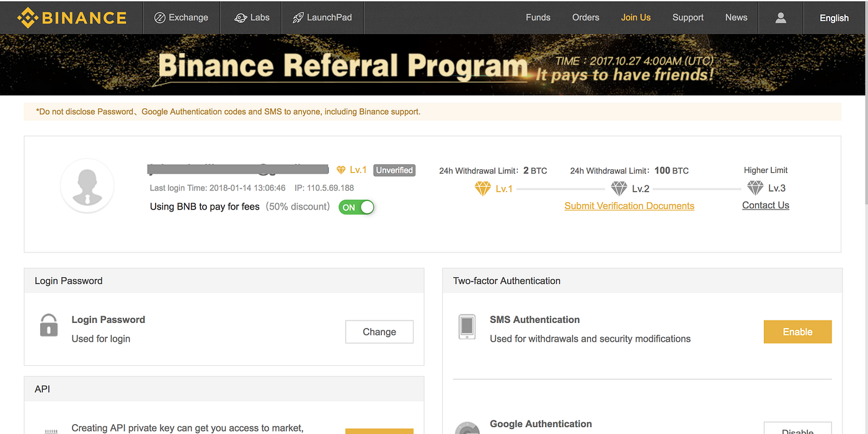Open the Join Us page
The height and width of the screenshot is (434, 868).
tap(636, 17)
